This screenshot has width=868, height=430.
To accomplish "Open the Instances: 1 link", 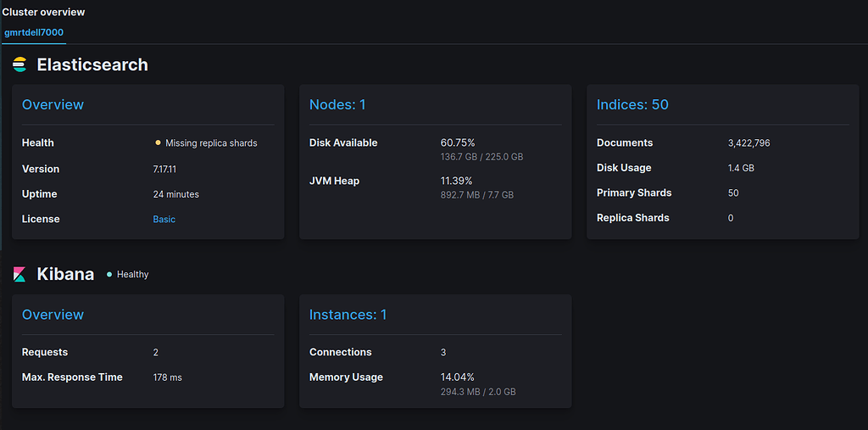I will pyautogui.click(x=348, y=315).
